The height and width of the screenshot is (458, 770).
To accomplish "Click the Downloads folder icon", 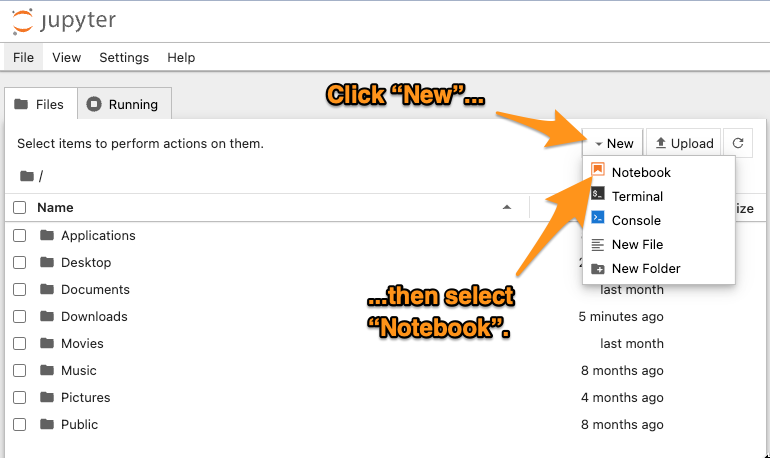I will tap(47, 316).
